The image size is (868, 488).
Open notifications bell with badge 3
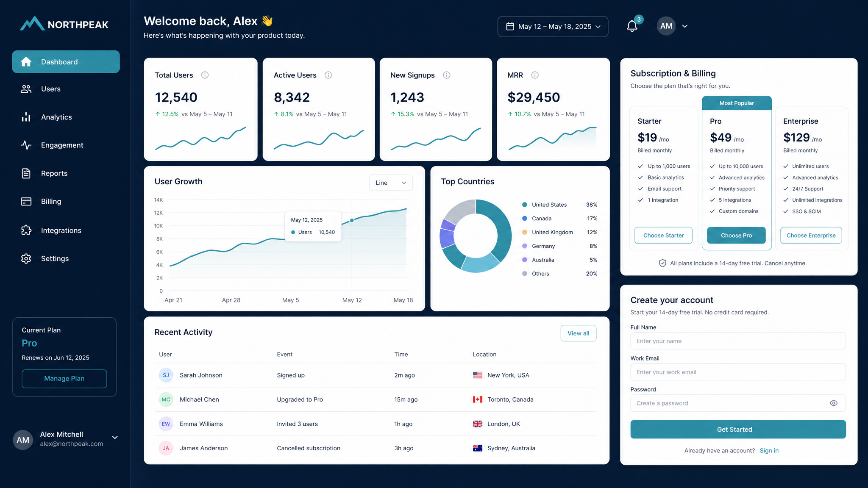point(632,26)
